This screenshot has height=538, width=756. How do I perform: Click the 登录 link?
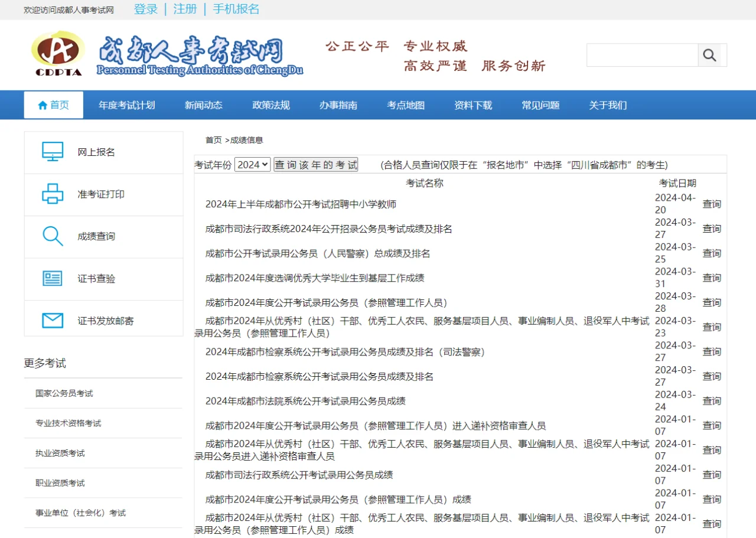coord(146,9)
